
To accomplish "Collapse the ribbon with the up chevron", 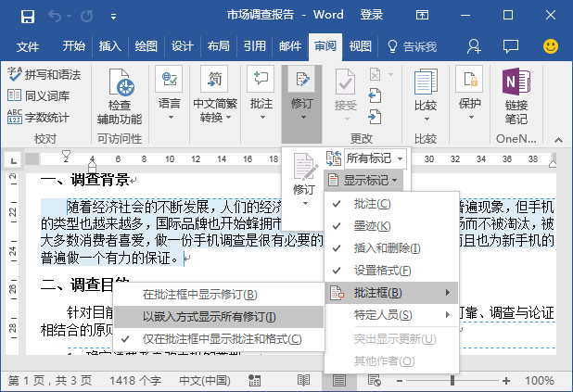I will (x=558, y=140).
